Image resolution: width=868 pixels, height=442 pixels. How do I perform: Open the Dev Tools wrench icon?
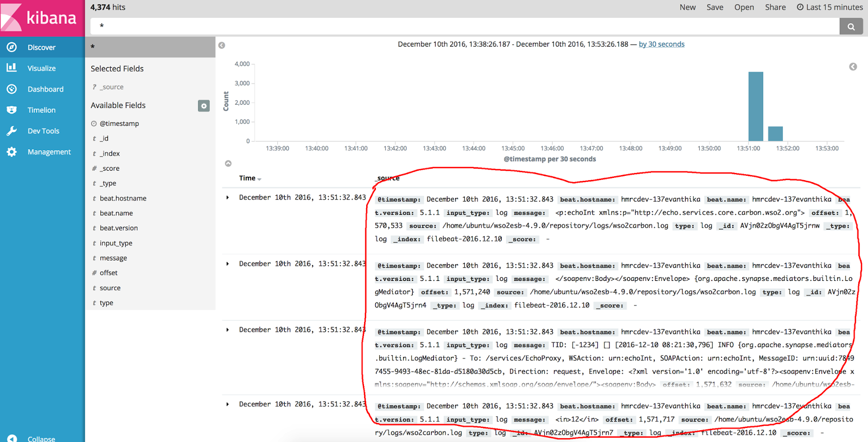[x=12, y=131]
